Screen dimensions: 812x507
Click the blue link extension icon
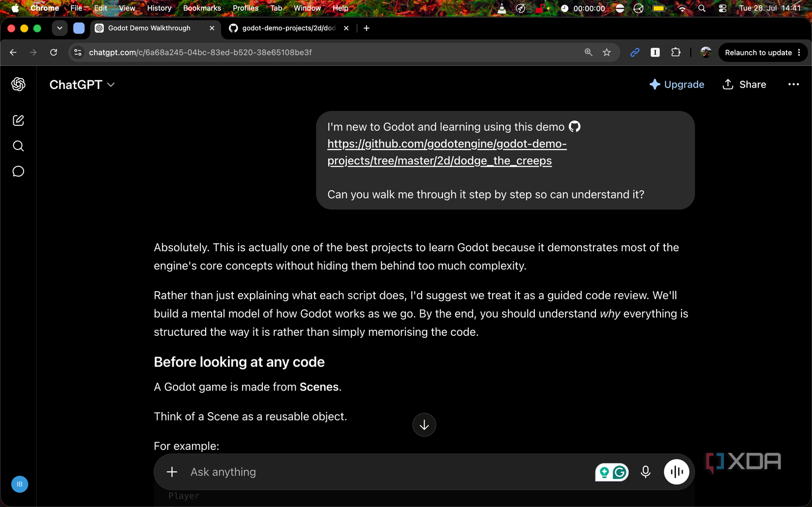pyautogui.click(x=635, y=52)
